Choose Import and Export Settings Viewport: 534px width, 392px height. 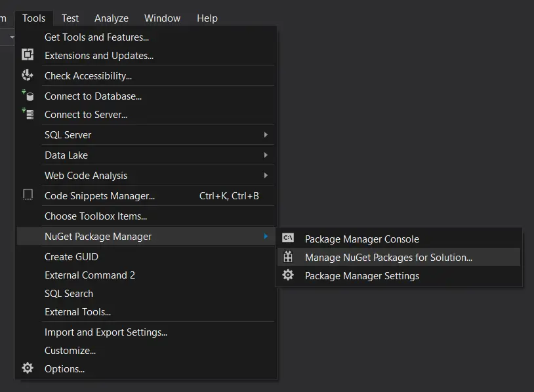(x=106, y=332)
